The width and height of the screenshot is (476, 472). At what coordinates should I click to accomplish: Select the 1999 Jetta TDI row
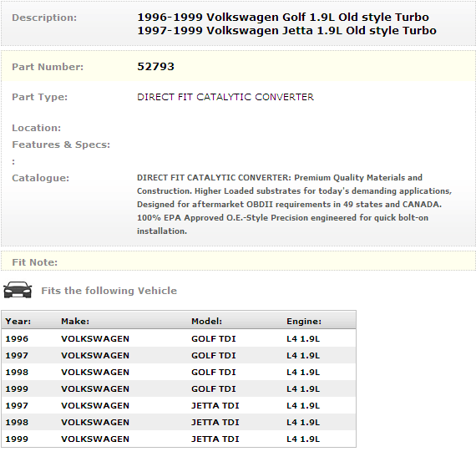[x=179, y=439]
